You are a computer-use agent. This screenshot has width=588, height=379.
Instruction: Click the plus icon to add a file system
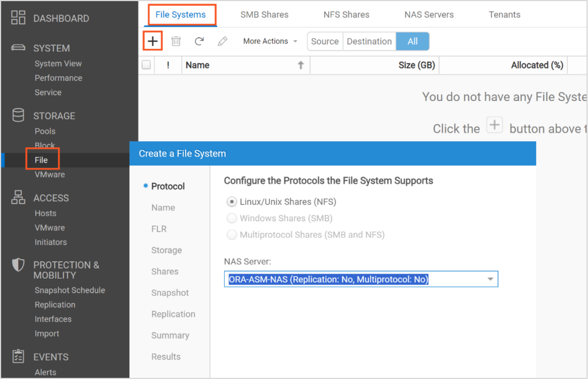pos(153,41)
